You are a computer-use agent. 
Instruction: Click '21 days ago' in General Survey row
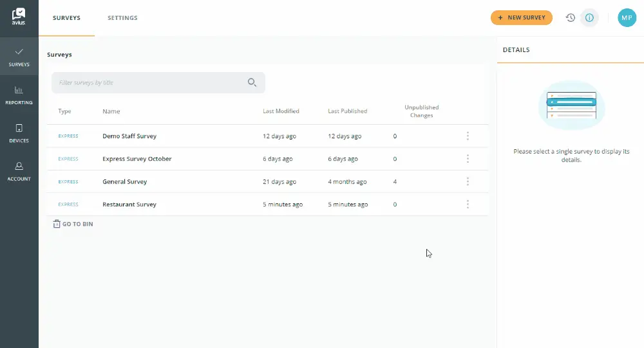(279, 181)
